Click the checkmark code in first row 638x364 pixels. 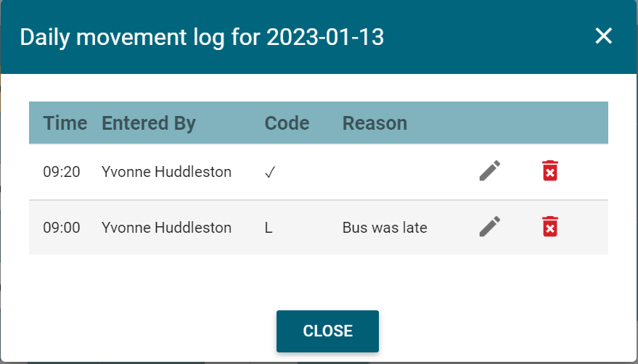tap(270, 172)
